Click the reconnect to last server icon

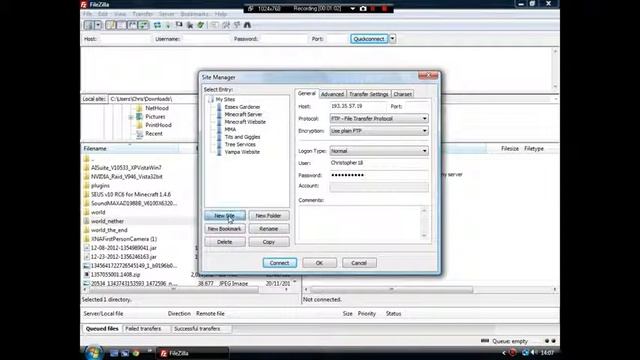tap(200, 25)
